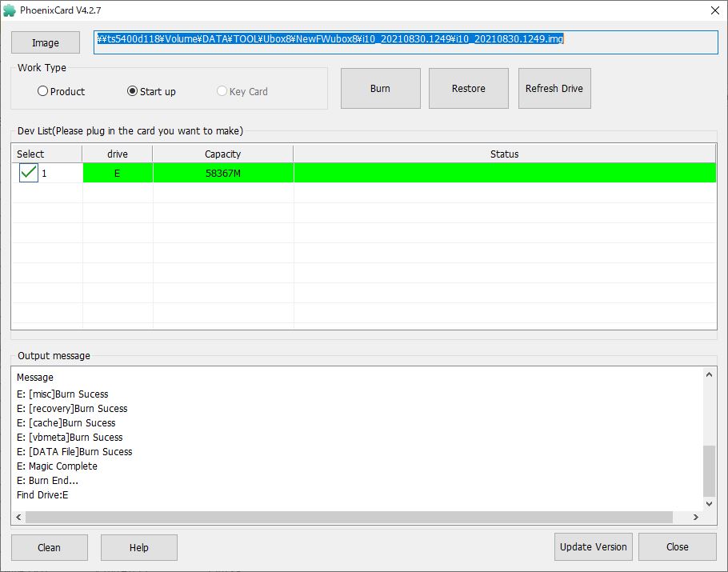Select the Start up work type

click(151, 91)
